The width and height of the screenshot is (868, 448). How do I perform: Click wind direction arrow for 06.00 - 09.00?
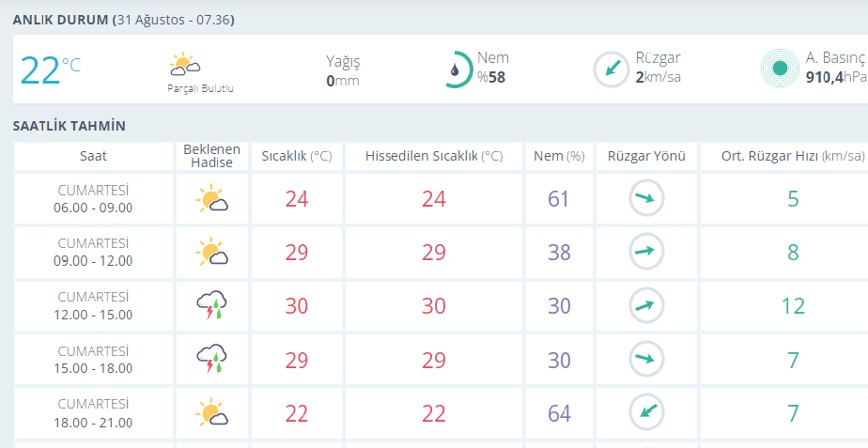[x=646, y=198]
